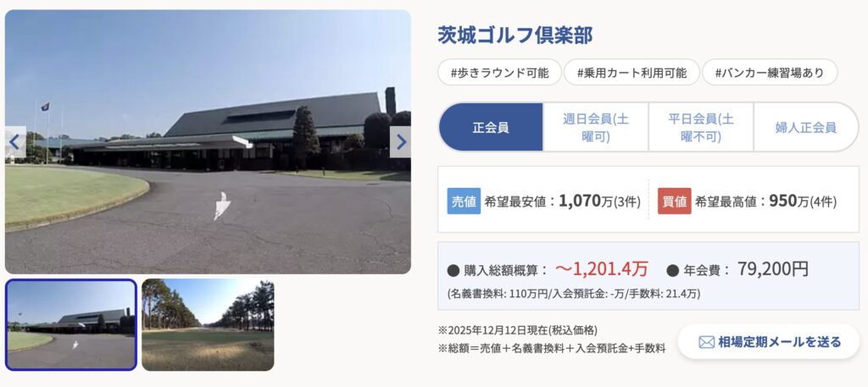Click the 1,070万 asking price value

point(586,202)
